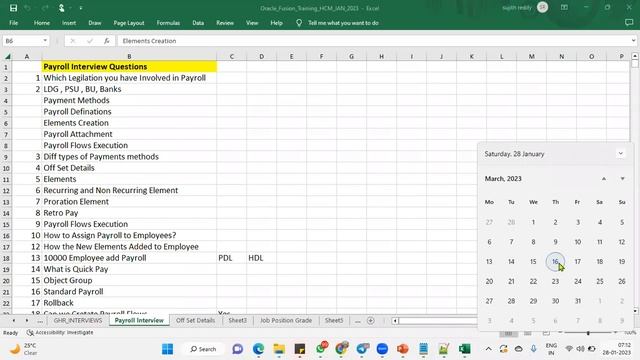Open the Formulas ribbon tab
640x360 pixels.
[x=168, y=23]
